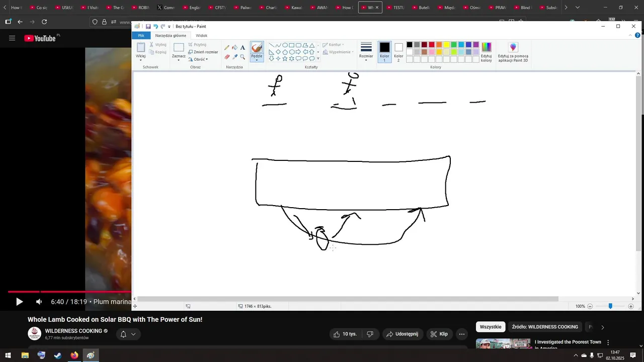Open Edytuj za pomocą aplikacji Paint 3D
This screenshot has height=362, width=644.
click(513, 52)
